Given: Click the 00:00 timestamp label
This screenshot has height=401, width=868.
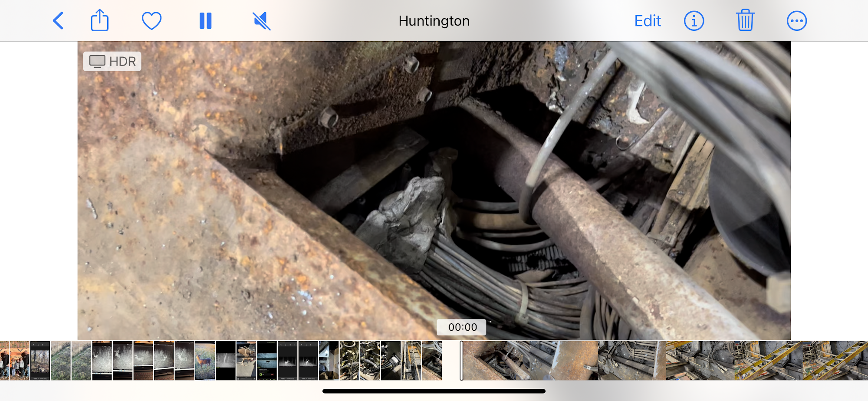Looking at the screenshot, I should coord(462,327).
